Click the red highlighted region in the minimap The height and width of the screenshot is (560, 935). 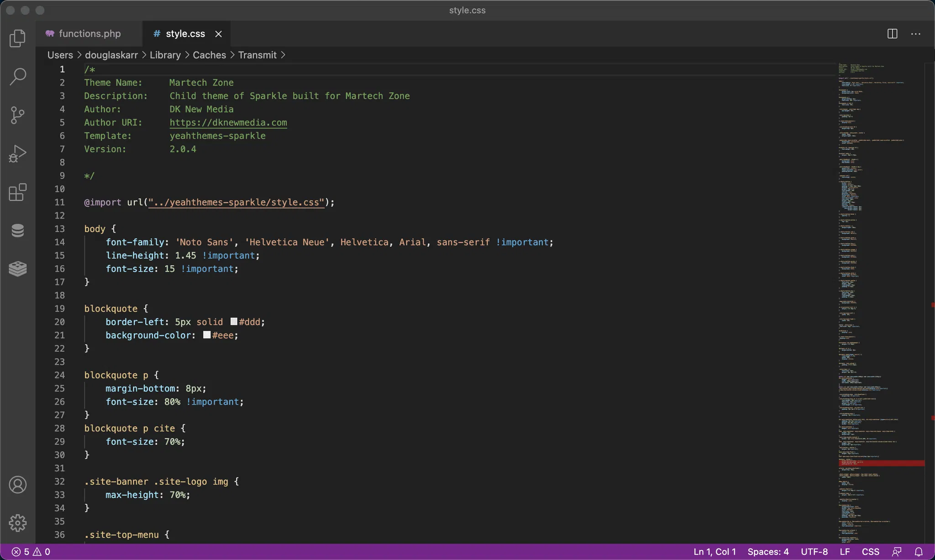[x=881, y=463]
